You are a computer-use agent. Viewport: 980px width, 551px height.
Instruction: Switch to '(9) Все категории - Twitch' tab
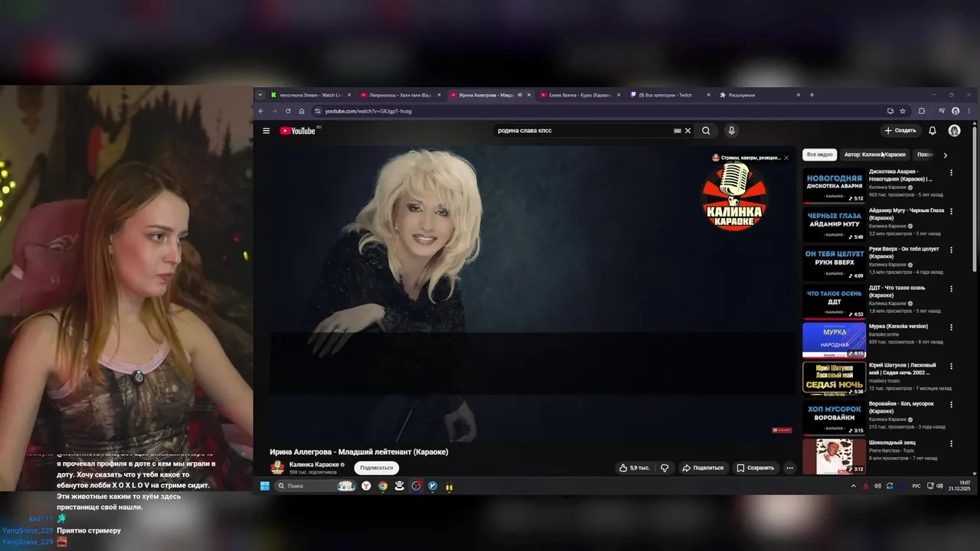669,95
